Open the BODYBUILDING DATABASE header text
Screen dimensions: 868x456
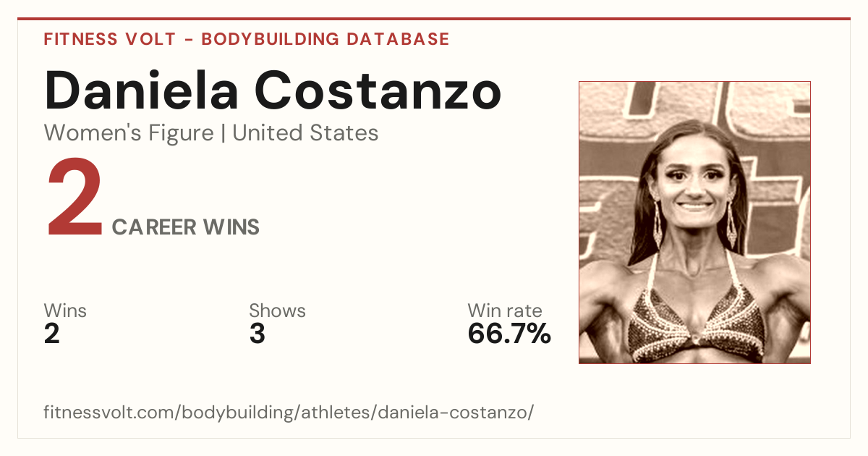click(x=325, y=39)
